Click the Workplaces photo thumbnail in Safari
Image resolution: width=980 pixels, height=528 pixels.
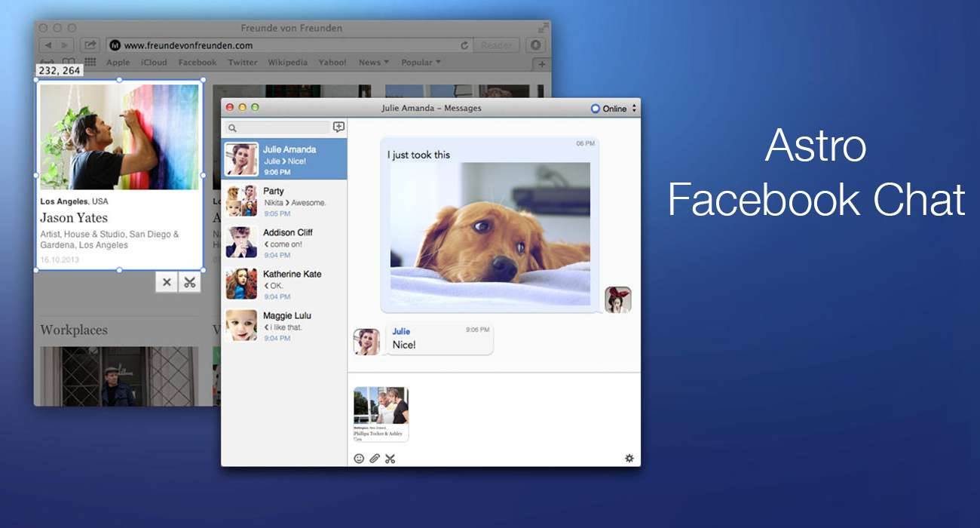[x=119, y=376]
